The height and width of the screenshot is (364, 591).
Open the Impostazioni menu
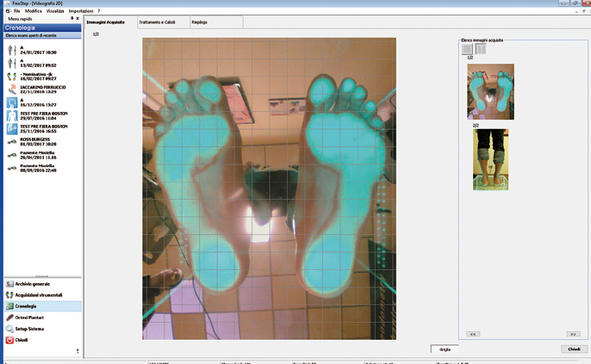(81, 10)
